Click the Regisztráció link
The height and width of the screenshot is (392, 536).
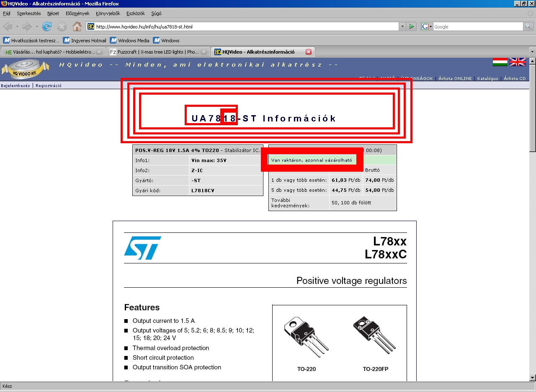click(49, 85)
